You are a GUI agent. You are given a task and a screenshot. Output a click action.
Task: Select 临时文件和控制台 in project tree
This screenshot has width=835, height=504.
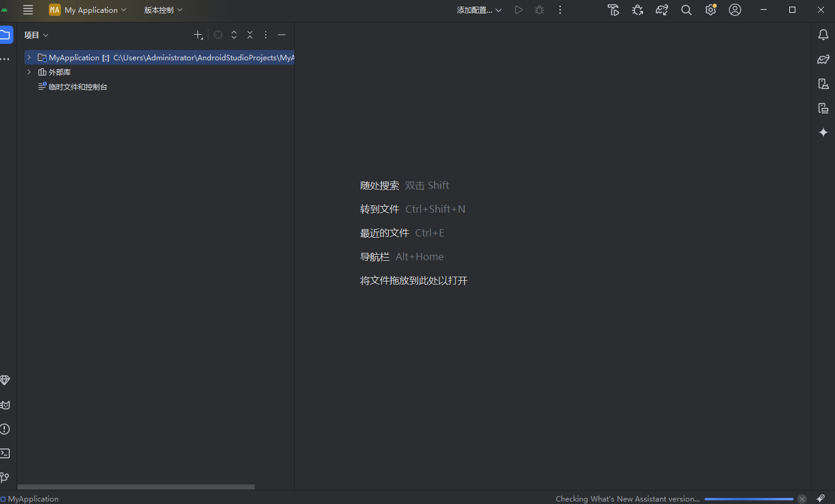77,87
